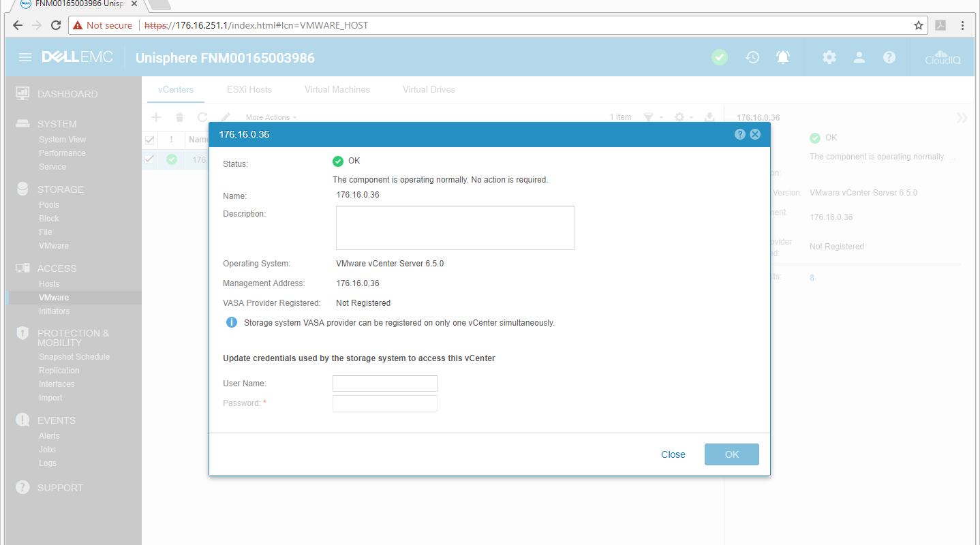This screenshot has width=980, height=545.
Task: Click the Events exclamation icon
Action: [22, 420]
